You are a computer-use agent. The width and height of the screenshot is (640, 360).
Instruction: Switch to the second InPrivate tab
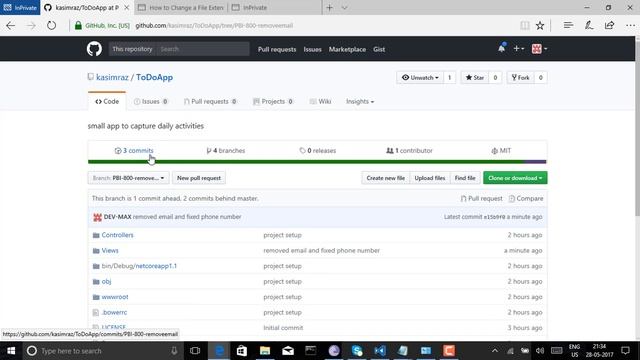pyautogui.click(x=275, y=7)
